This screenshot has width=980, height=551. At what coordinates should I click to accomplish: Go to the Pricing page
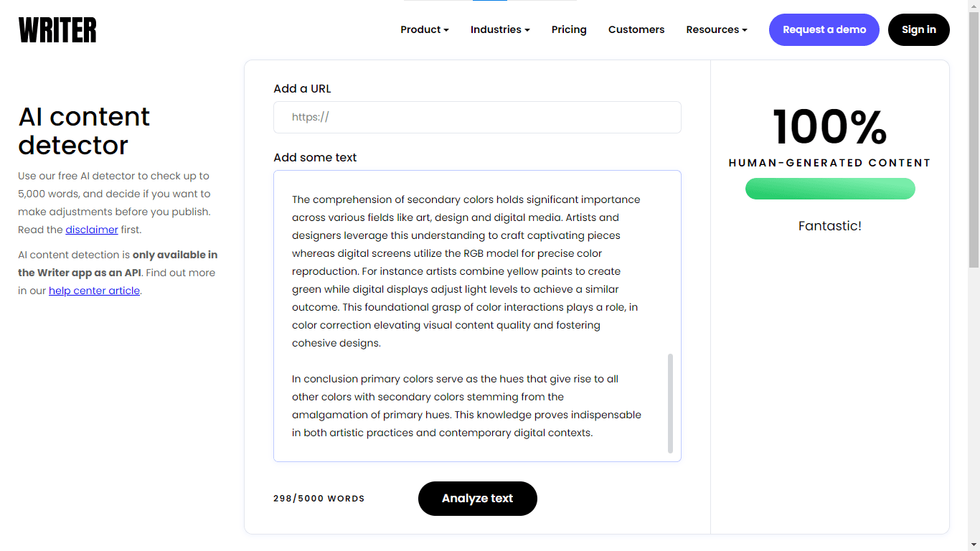tap(569, 29)
